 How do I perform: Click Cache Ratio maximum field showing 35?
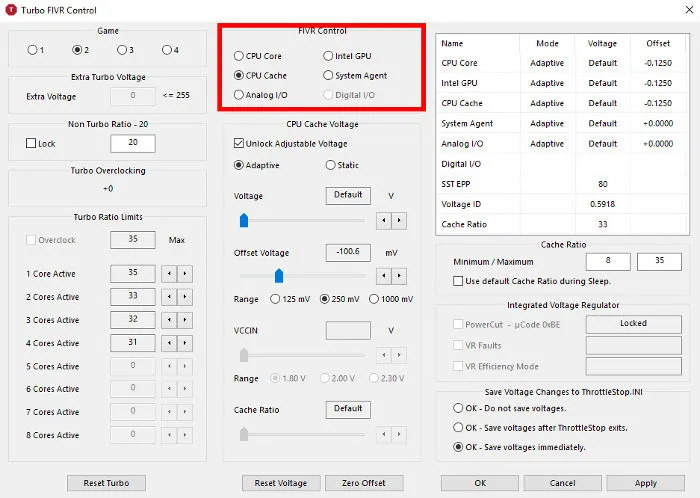tap(659, 261)
